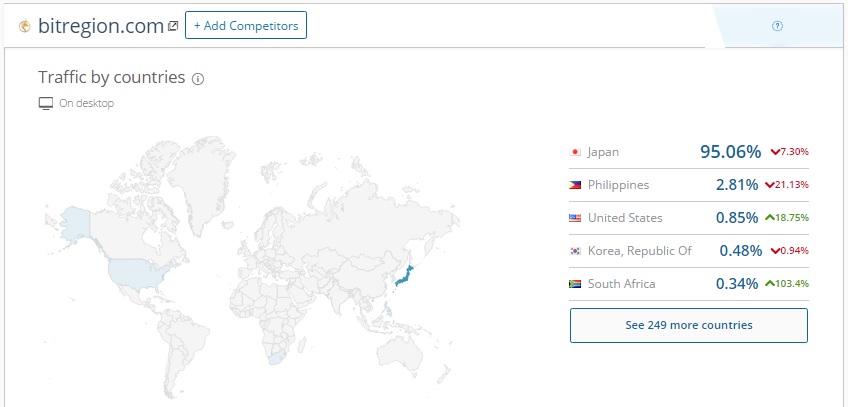
Task: Click the 0.48% traffic share value
Action: click(741, 251)
